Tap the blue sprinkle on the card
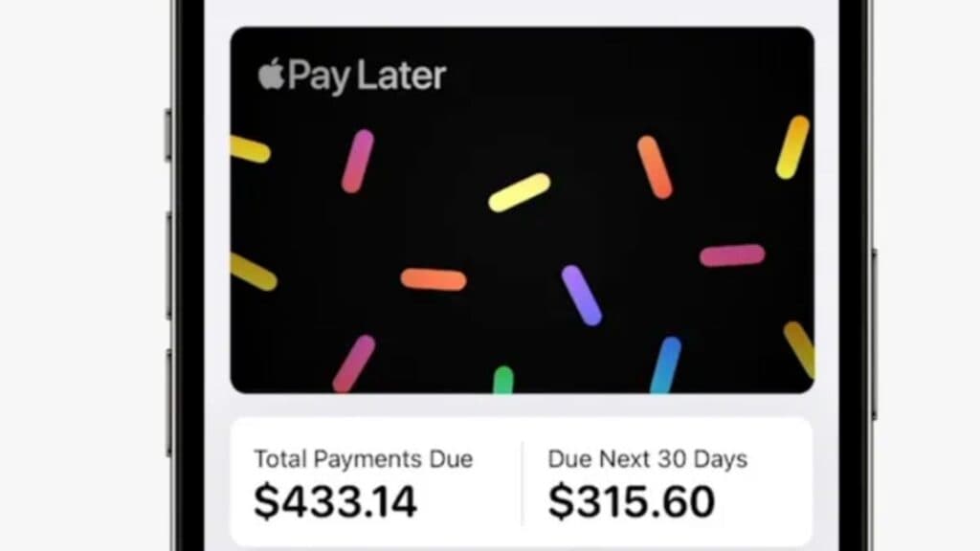The width and height of the screenshot is (980, 551). click(x=666, y=364)
